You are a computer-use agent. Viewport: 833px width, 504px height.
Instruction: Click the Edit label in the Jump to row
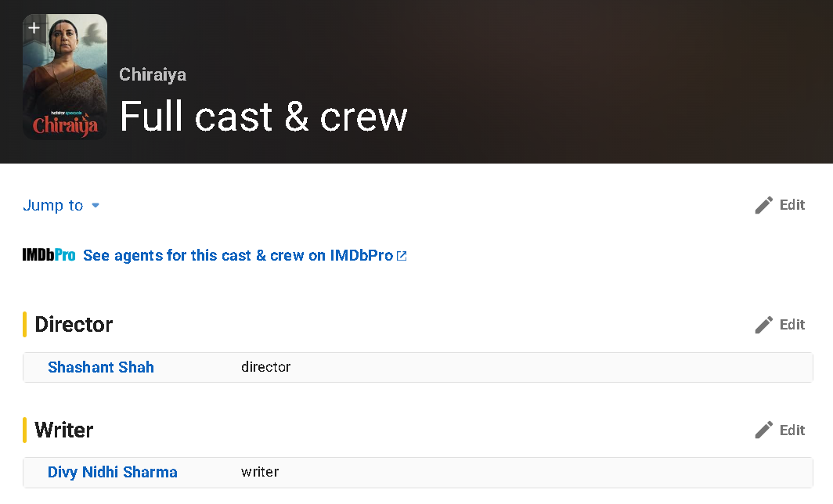[x=792, y=205]
